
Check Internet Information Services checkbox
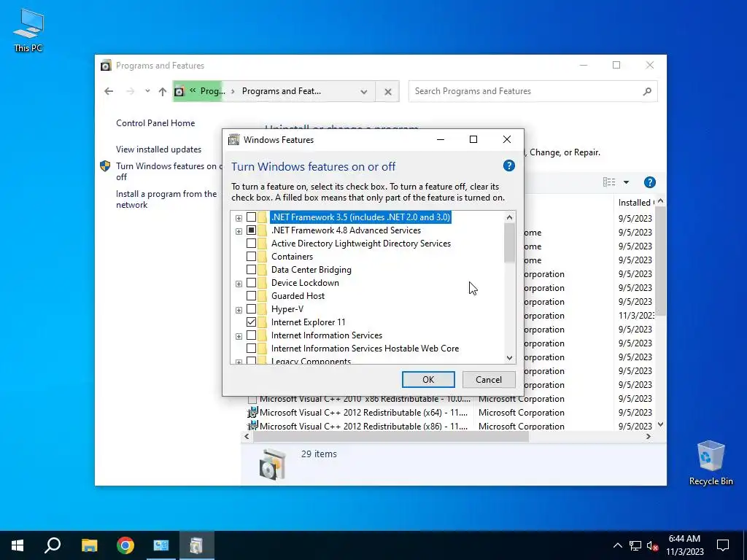point(251,335)
